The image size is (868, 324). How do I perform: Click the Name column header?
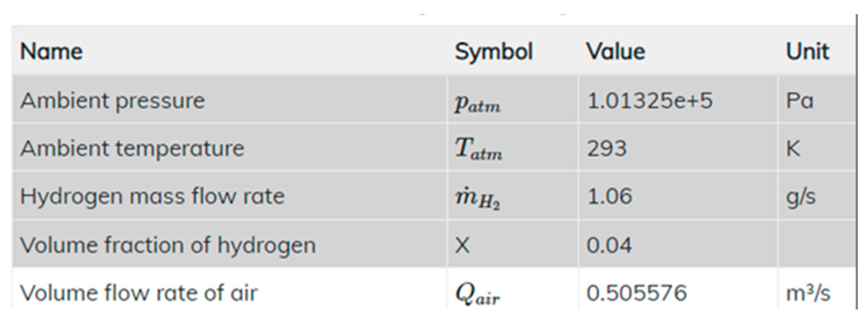[x=52, y=52]
